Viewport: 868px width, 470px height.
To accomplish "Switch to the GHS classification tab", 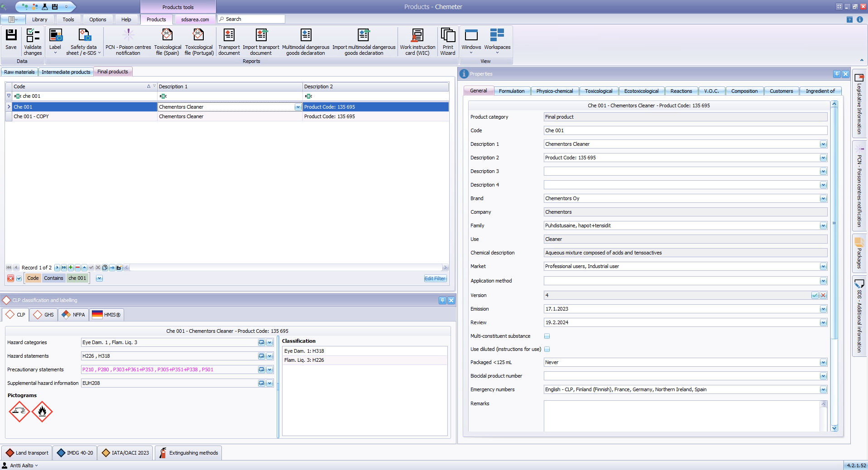I will 43,315.
